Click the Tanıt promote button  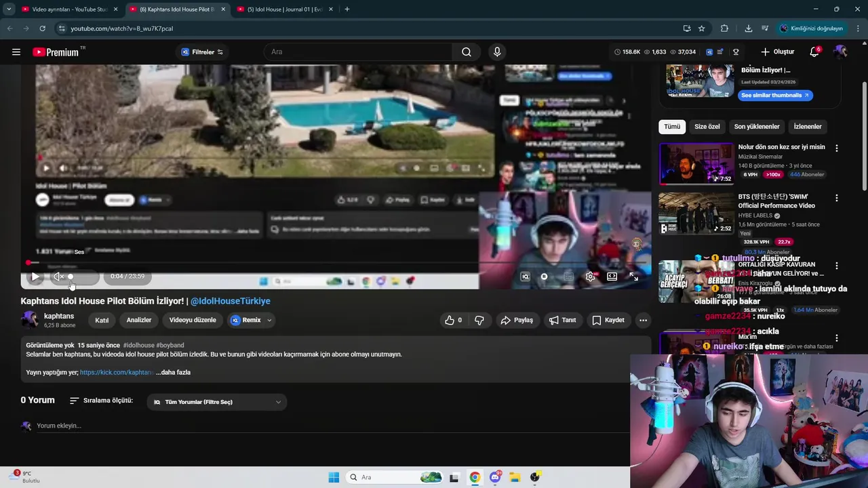(x=563, y=320)
